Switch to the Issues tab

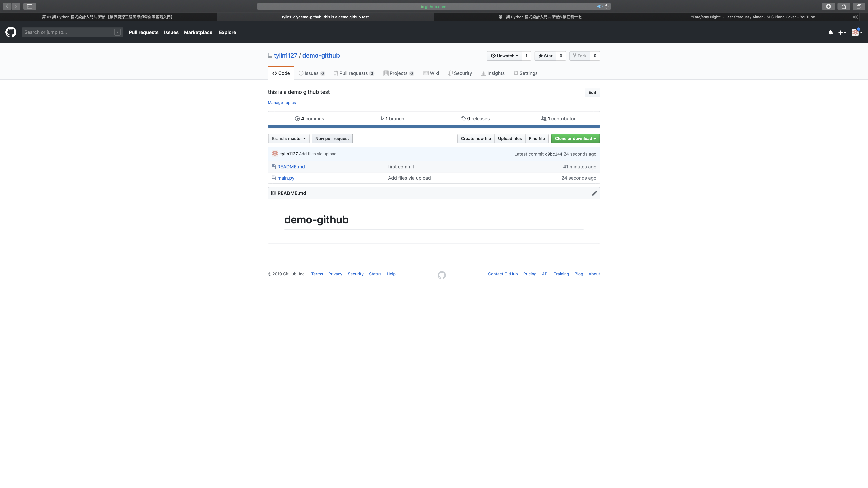pyautogui.click(x=311, y=73)
